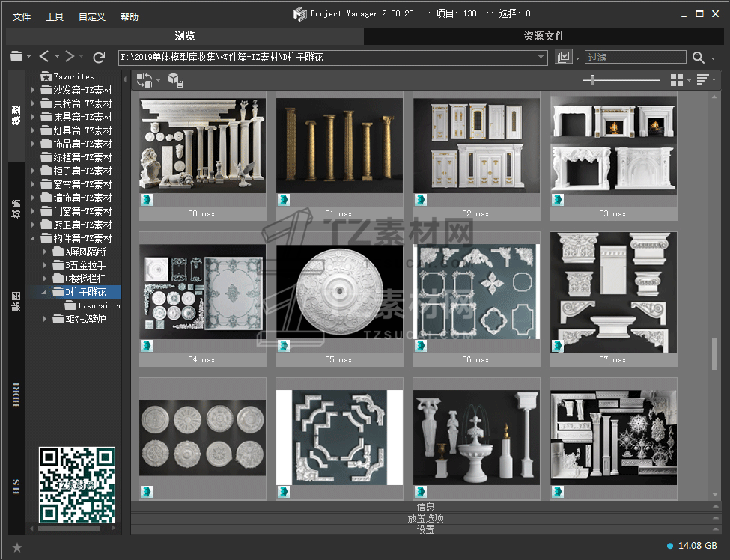Click the 3ds Max file icon under 80.max
Viewport: 730px width, 560px height.
pos(147,200)
